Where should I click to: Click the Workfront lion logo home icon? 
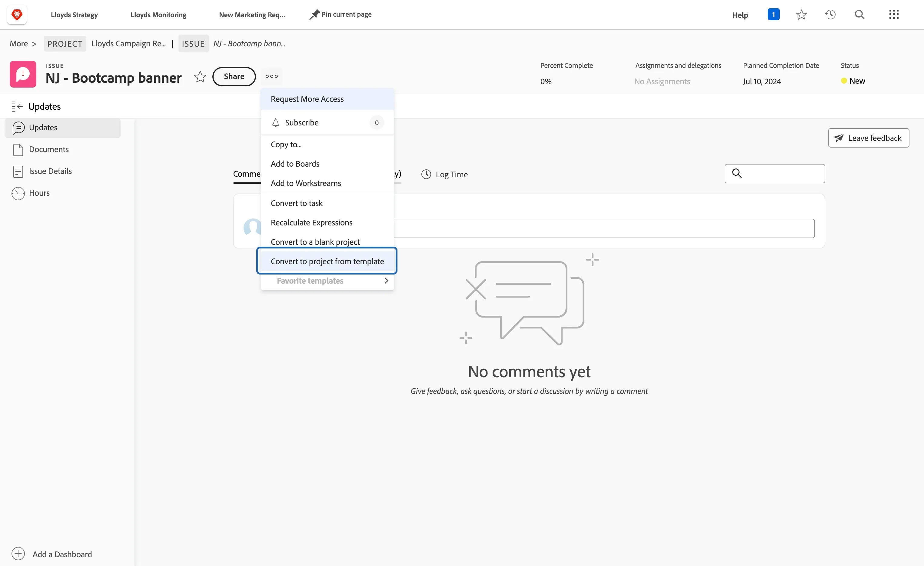pyautogui.click(x=17, y=15)
